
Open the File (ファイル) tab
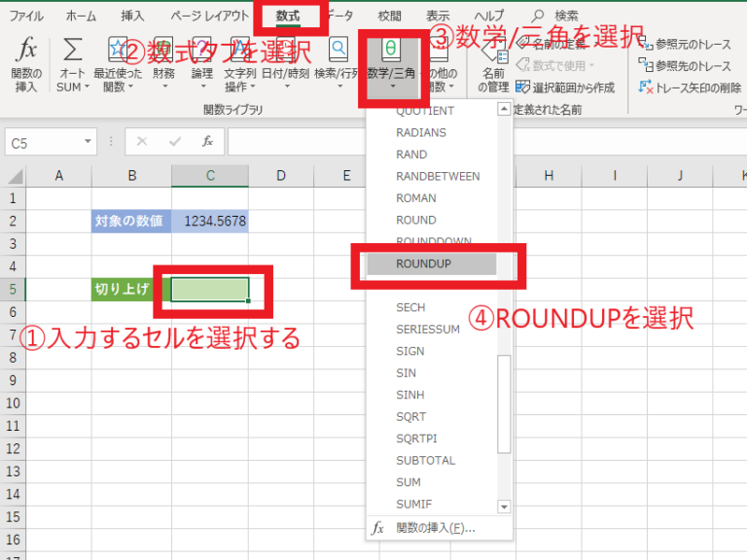[x=26, y=17]
